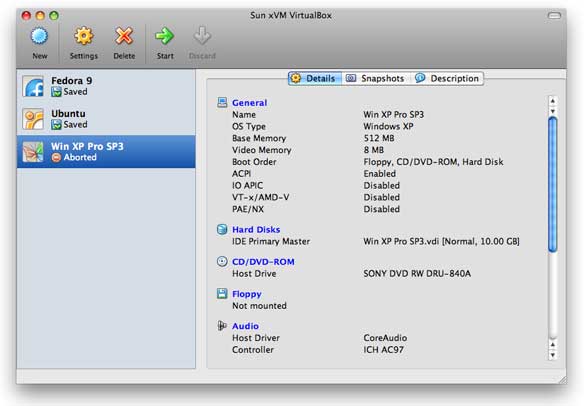The image size is (584, 406).
Task: Click the bottom scroll up arrow
Action: 553,345
